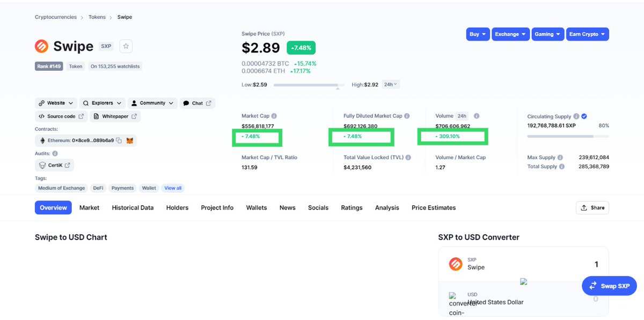Expand the Explorers dropdown

[103, 103]
